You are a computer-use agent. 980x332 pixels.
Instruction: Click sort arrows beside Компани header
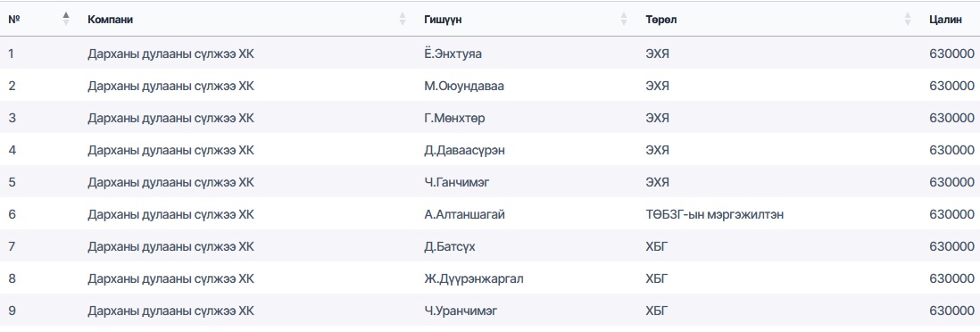pos(403,20)
